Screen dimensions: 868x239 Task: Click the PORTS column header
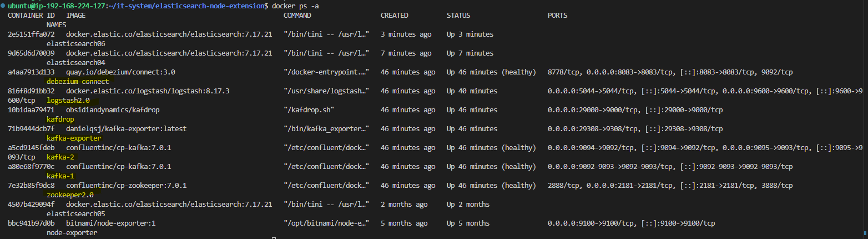pos(557,16)
